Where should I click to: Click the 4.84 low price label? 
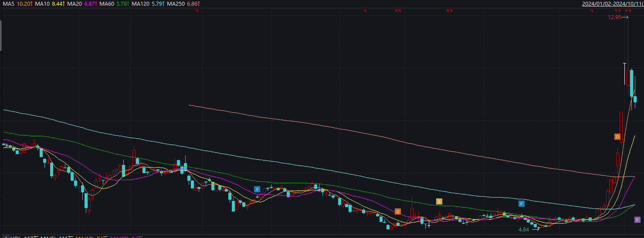(x=523, y=229)
